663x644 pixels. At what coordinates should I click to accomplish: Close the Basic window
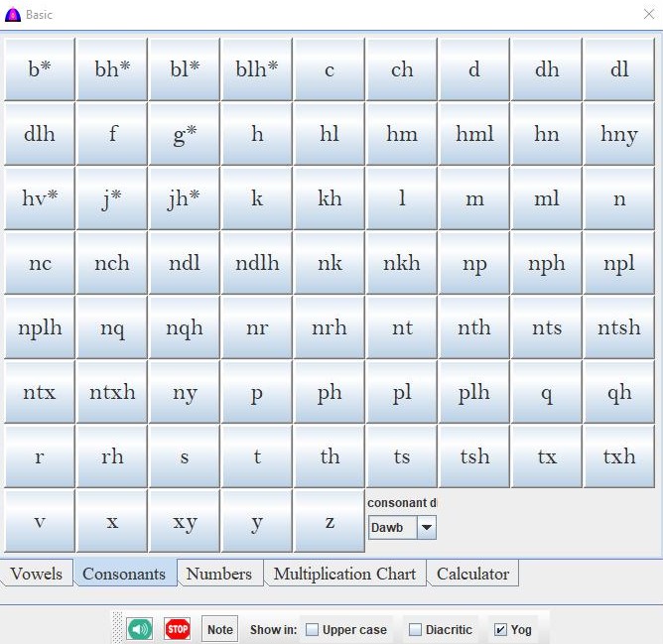point(649,14)
